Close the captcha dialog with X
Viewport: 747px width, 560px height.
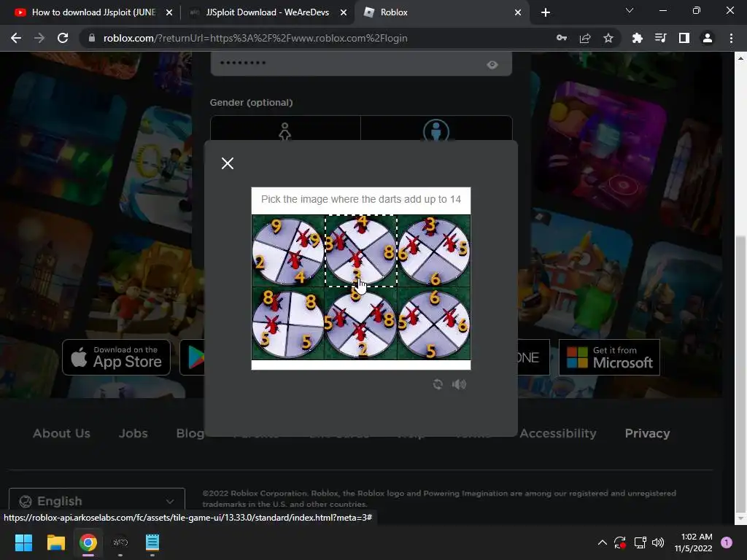228,163
